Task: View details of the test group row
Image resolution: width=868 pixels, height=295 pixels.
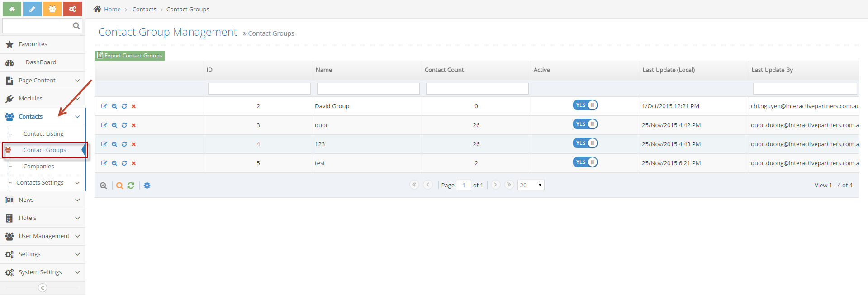Action: 114,163
